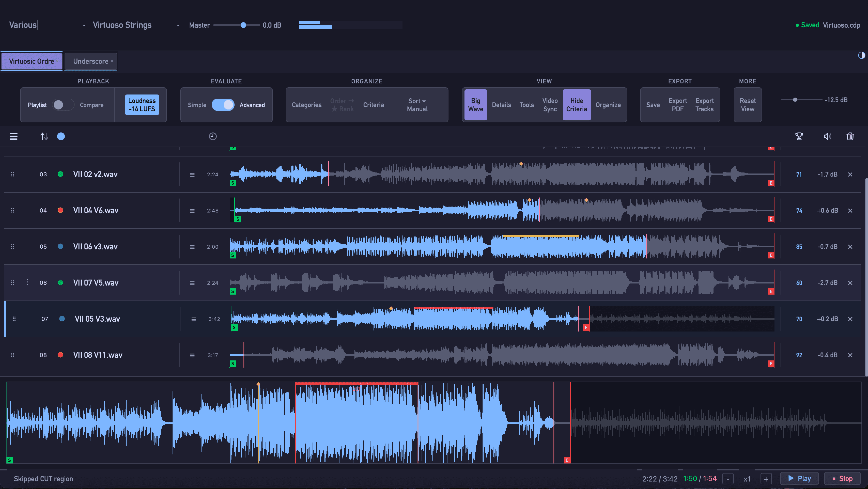Open the Virtuoso Strings dropdown arrow
This screenshot has width=868, height=489.
point(178,25)
